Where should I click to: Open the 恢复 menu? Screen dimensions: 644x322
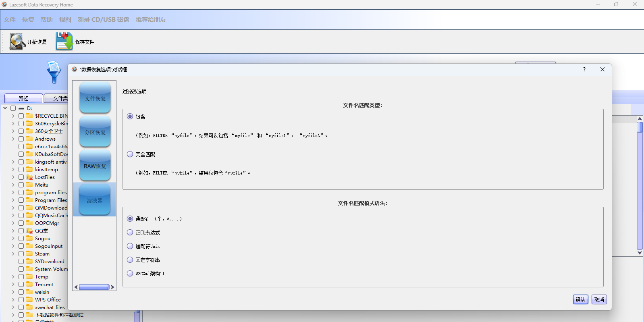28,19
